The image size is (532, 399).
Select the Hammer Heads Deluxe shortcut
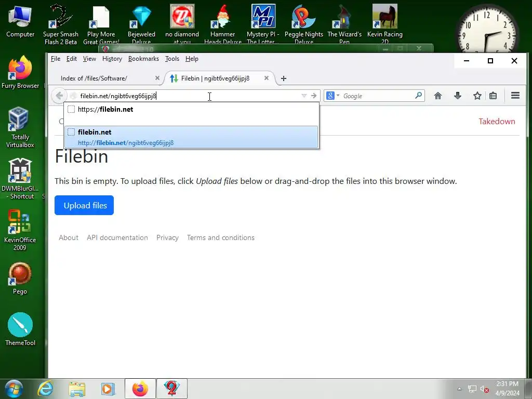click(x=222, y=24)
